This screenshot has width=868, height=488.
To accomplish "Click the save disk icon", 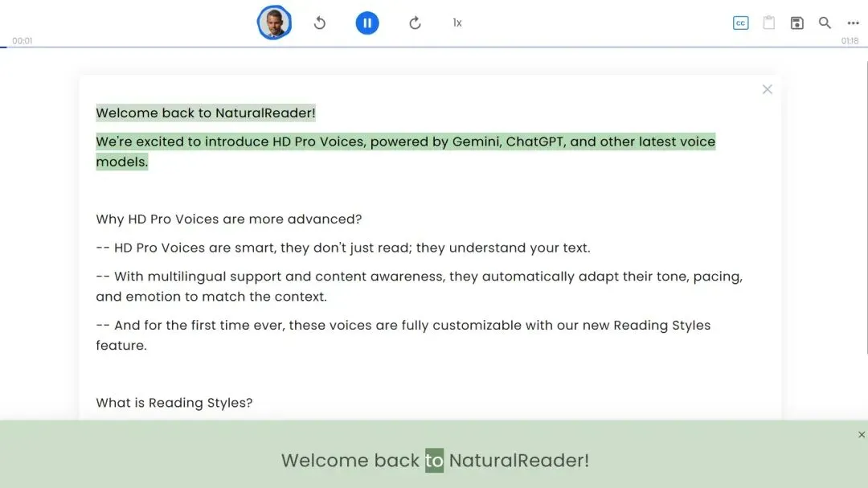I will 796,23.
